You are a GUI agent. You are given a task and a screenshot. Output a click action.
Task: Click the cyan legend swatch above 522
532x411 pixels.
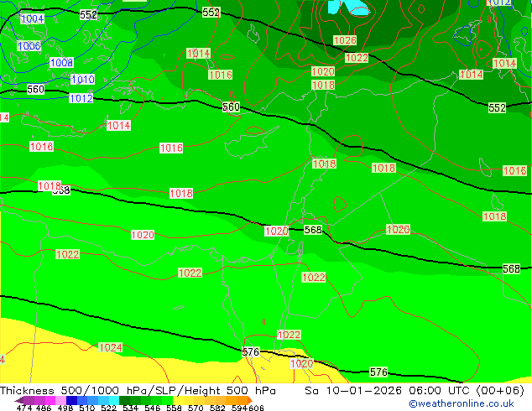pos(114,400)
